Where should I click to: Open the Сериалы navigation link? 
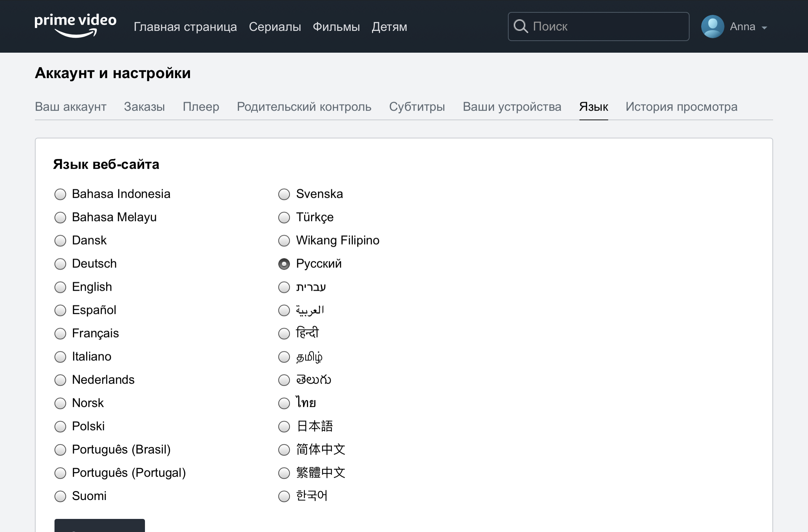click(x=275, y=27)
